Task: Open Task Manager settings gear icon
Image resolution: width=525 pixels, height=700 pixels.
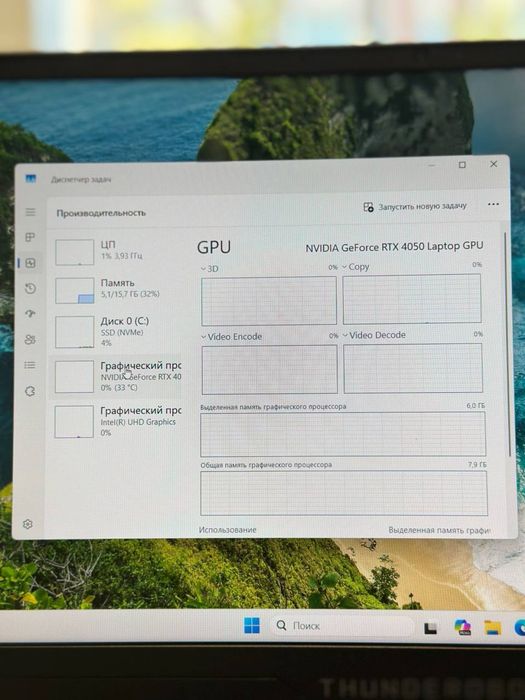Action: click(x=28, y=524)
